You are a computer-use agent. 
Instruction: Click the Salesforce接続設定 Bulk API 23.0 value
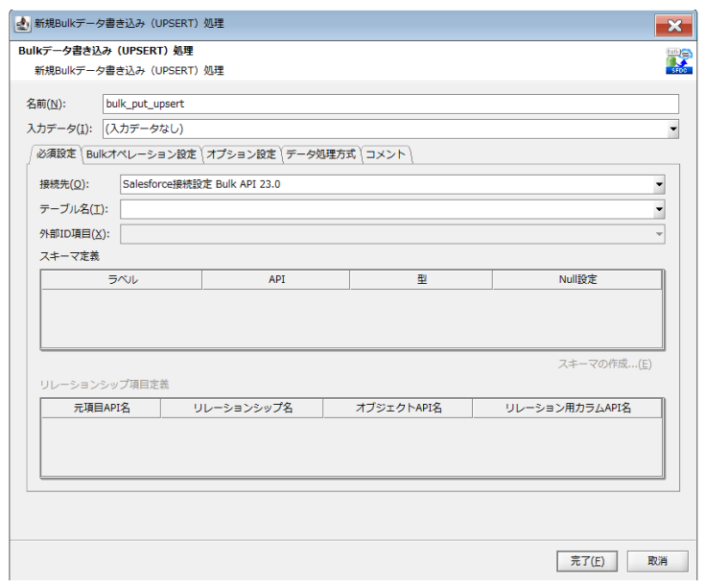pyautogui.click(x=201, y=184)
